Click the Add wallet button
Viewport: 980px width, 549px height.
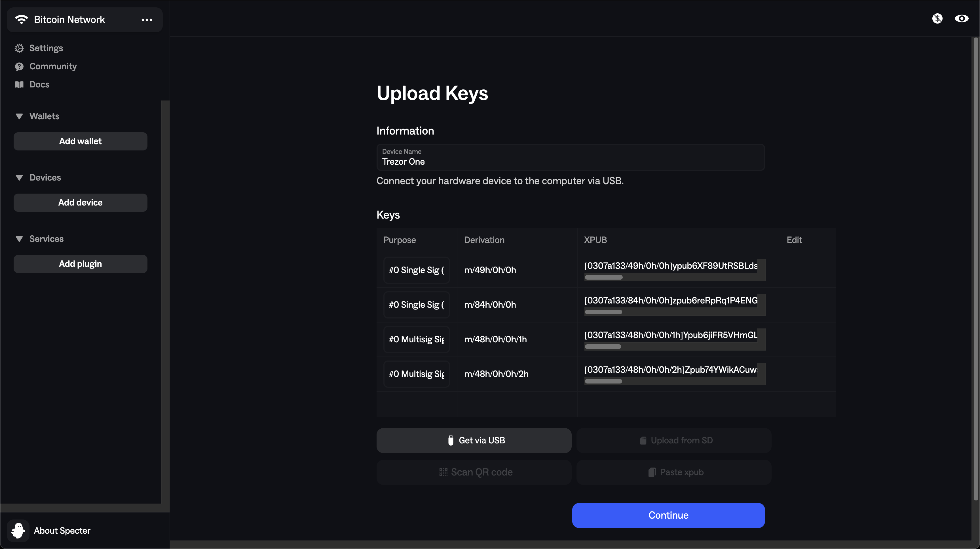pyautogui.click(x=80, y=141)
